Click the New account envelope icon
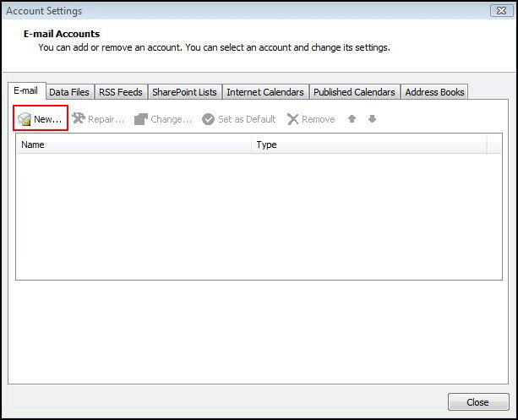 pyautogui.click(x=25, y=120)
